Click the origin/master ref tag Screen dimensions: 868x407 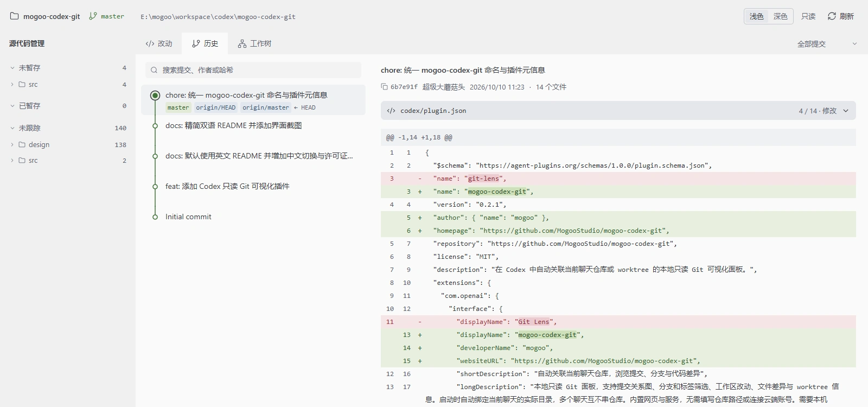pos(266,107)
